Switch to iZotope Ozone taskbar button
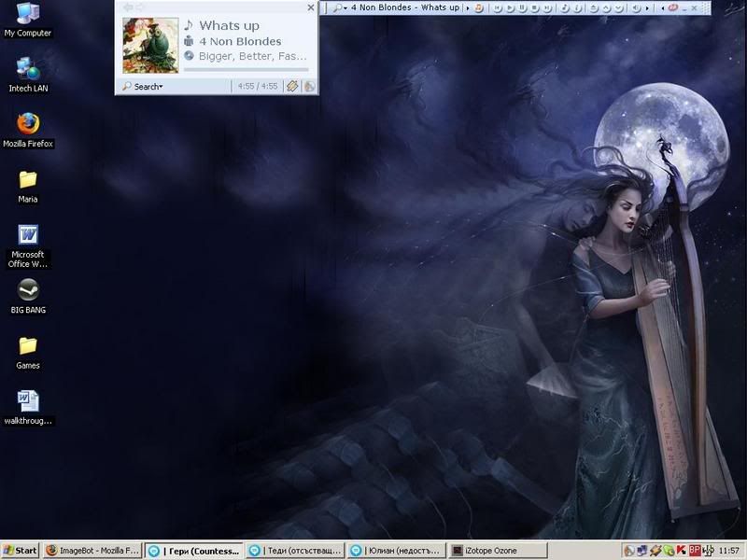Viewport: 747px width, 560px height. pos(497,551)
